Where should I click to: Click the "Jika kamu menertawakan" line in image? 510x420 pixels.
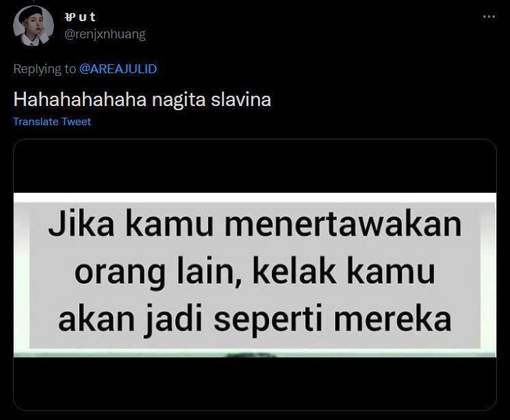(255, 224)
